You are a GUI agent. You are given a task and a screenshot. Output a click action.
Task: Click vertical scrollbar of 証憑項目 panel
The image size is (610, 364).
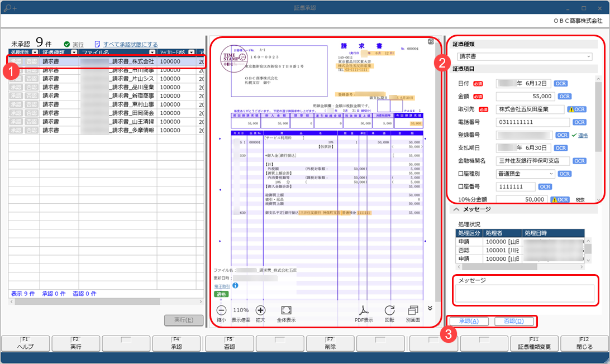coord(598,117)
